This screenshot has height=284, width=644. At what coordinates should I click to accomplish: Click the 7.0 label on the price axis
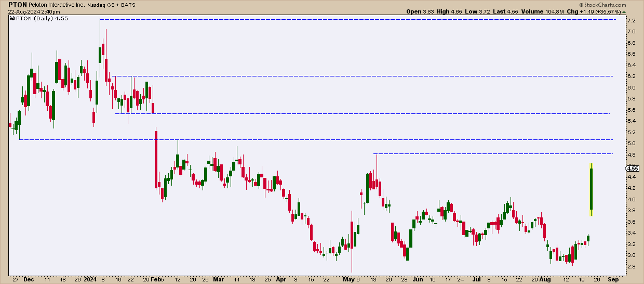pyautogui.click(x=631, y=32)
